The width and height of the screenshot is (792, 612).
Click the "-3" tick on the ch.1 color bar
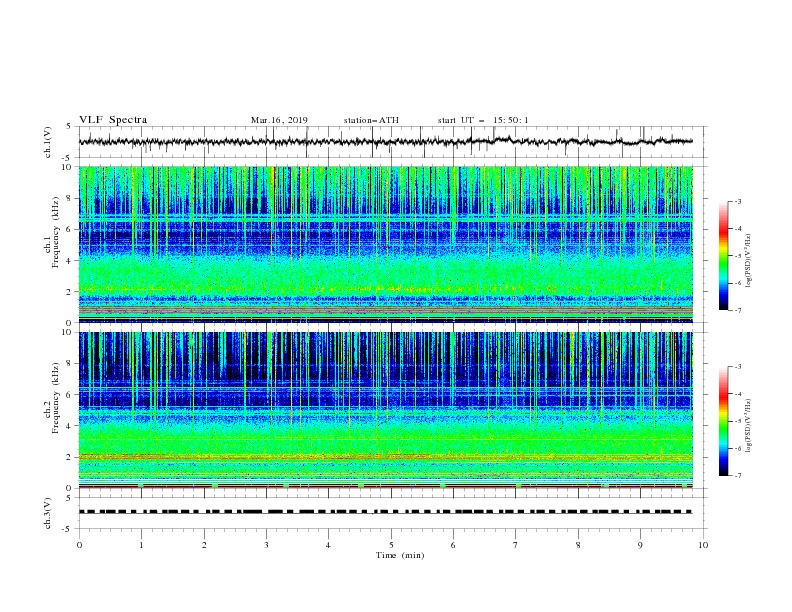click(737, 201)
